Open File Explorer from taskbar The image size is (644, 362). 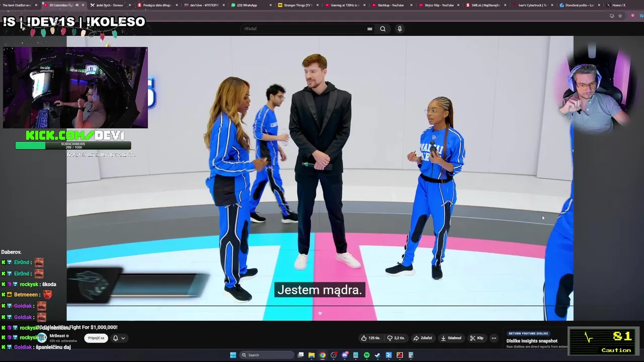(311, 355)
